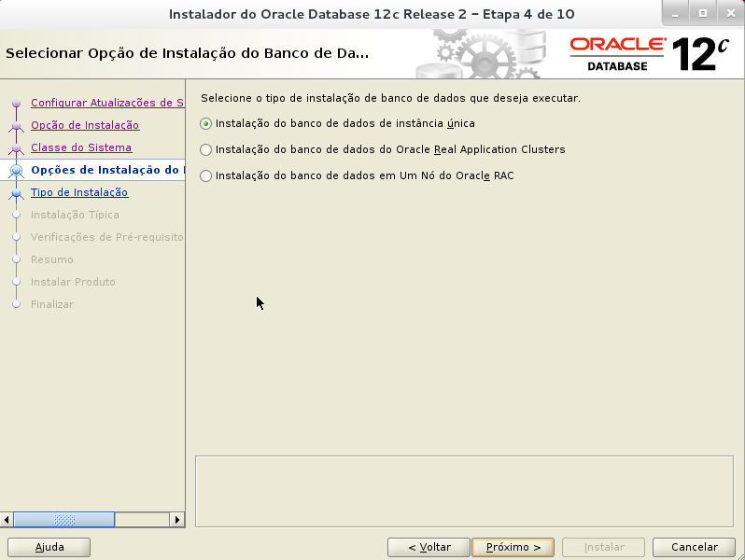The height and width of the screenshot is (560, 745).
Task: Close the installer window
Action: [731, 14]
